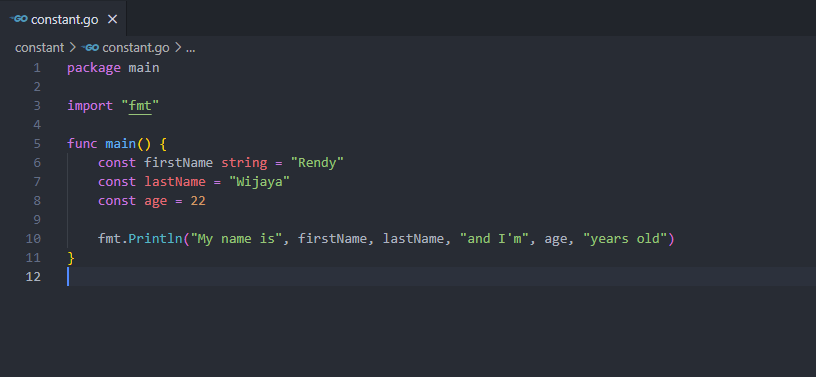Open the constant.go breadcrumb item
Image resolution: width=816 pixels, height=377 pixels.
(136, 48)
